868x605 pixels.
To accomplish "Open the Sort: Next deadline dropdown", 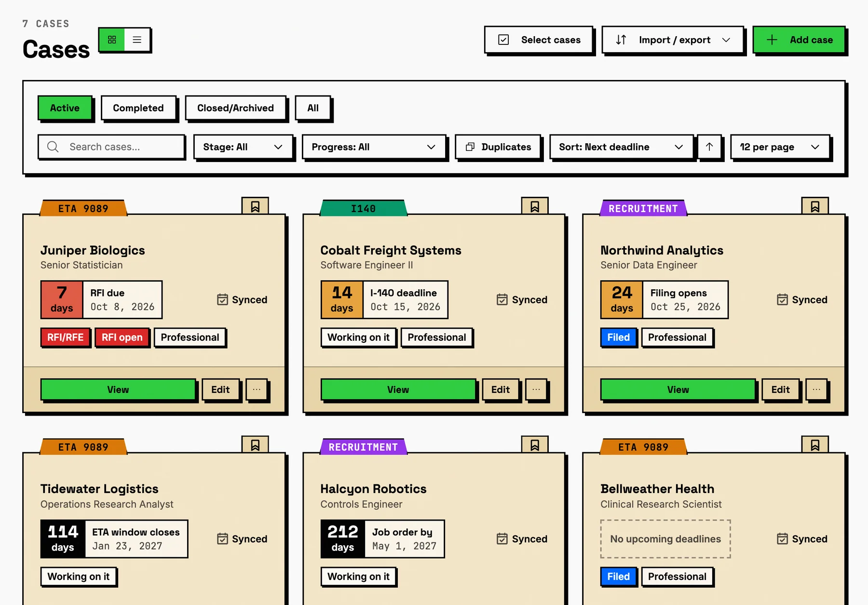I will coord(621,147).
